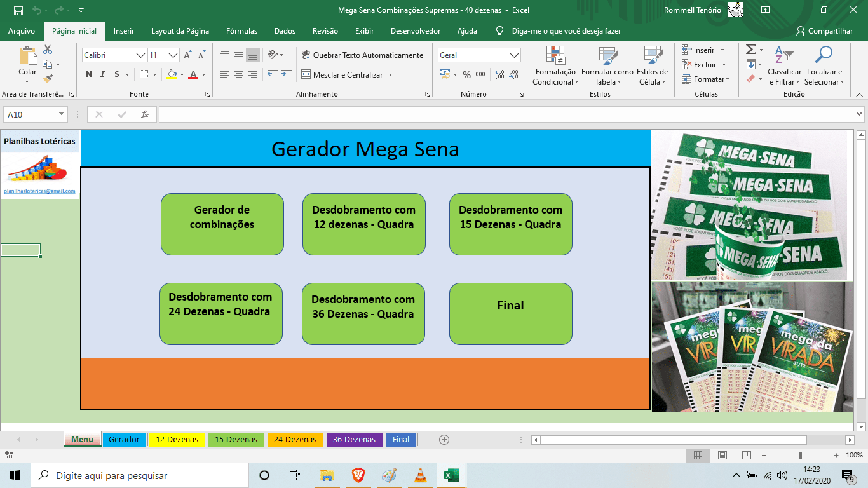Click the increase indent icon
The width and height of the screenshot is (868, 488).
coord(286,74)
